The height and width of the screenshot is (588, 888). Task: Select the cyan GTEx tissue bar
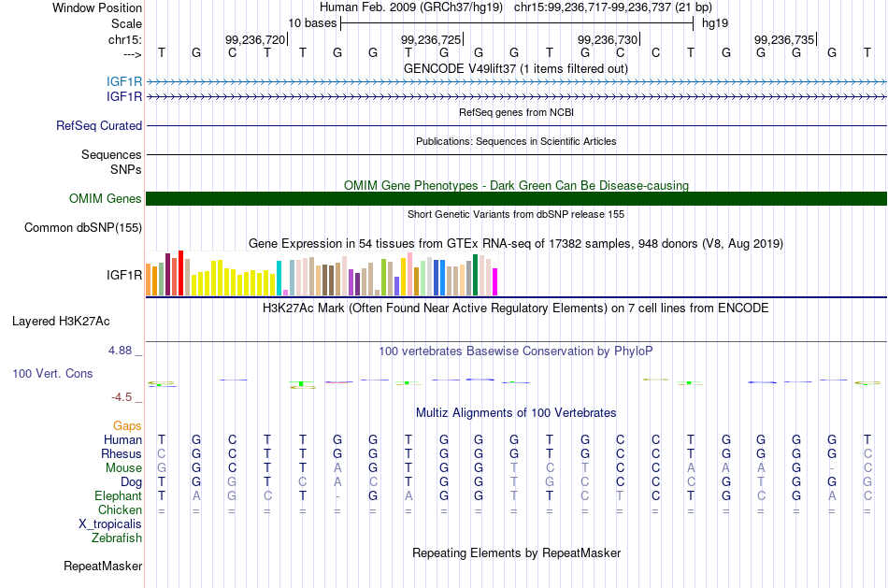(x=279, y=279)
